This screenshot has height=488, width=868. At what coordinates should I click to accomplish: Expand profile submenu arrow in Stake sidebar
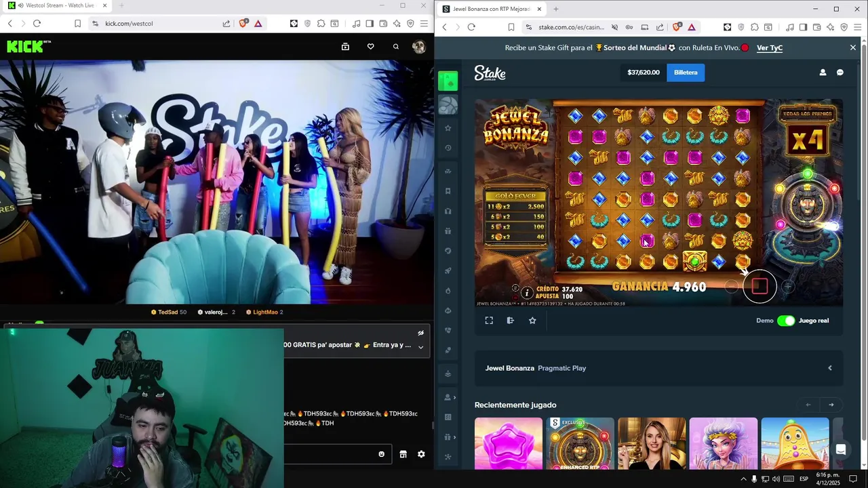454,397
